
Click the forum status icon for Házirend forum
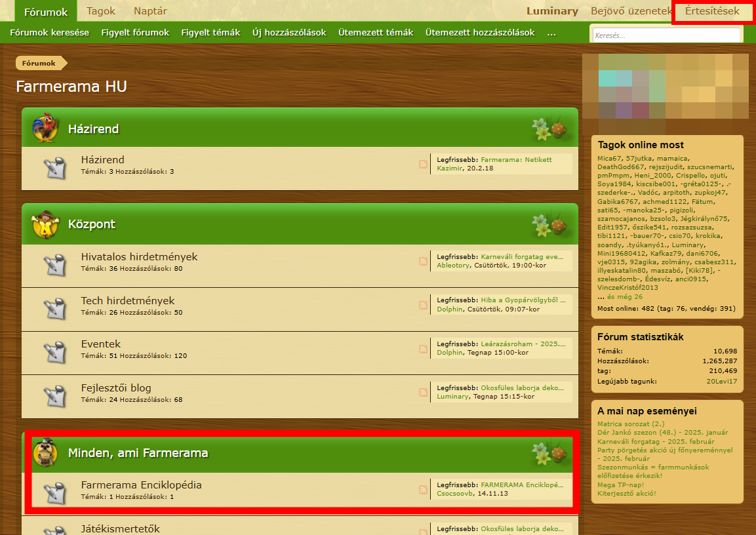(54, 168)
